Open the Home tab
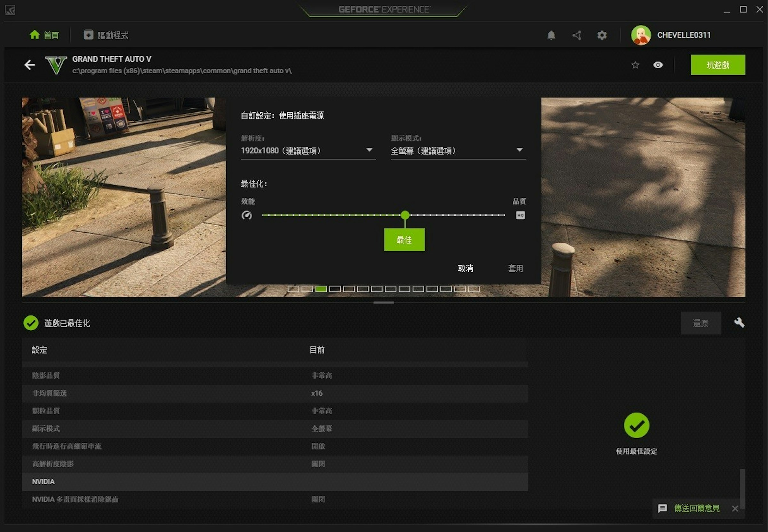Image resolution: width=768 pixels, height=532 pixels. click(x=44, y=35)
